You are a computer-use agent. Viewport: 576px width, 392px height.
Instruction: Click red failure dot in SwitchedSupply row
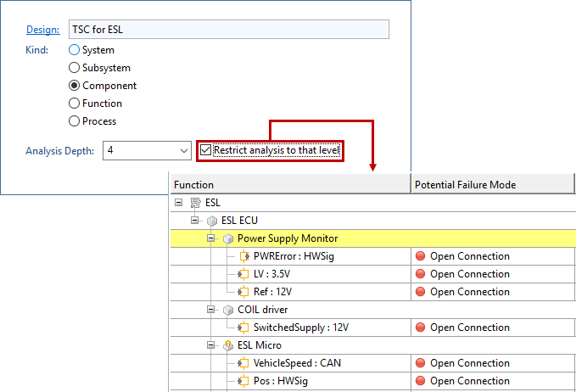click(x=420, y=328)
